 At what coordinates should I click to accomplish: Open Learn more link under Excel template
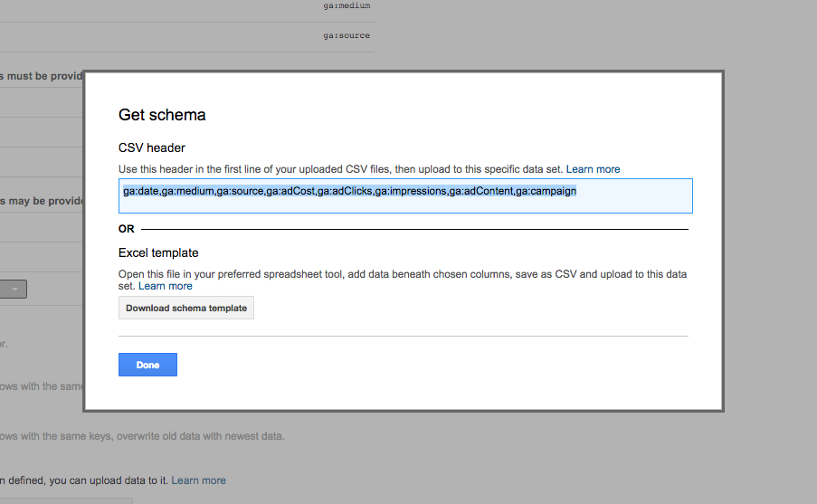pos(166,286)
